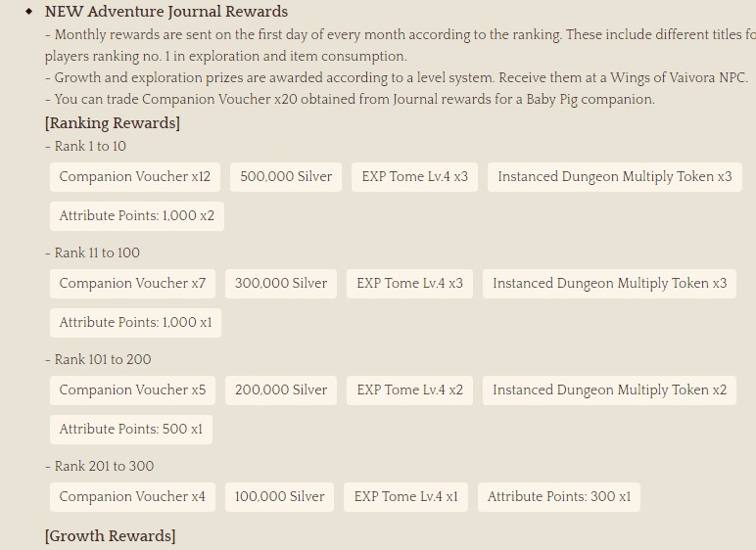
Task: Select the EXP Tome Lv.4 x2 chip
Action: [409, 390]
